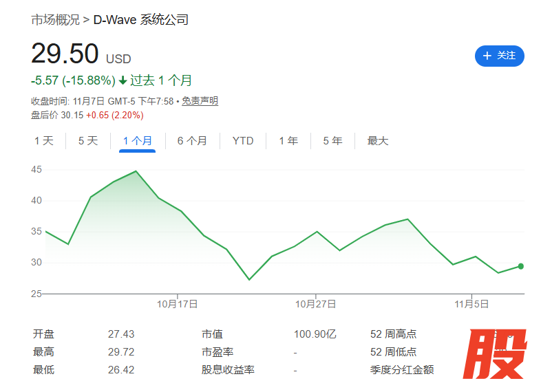Switch to the YTD range tab
The height and width of the screenshot is (392, 541).
(243, 141)
